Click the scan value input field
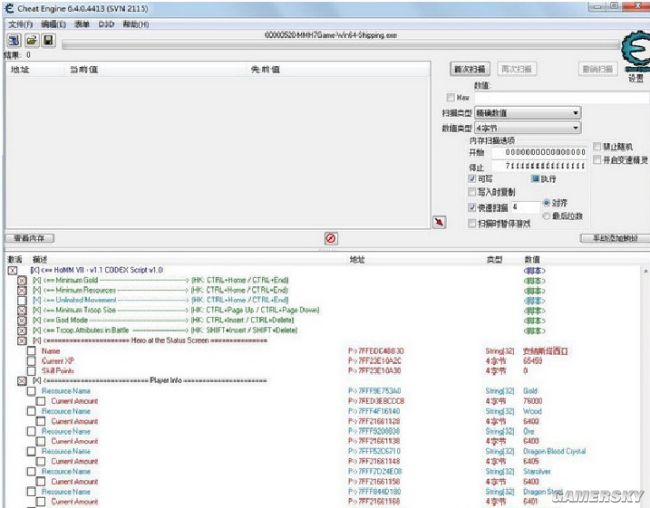650x508 pixels. [562, 98]
